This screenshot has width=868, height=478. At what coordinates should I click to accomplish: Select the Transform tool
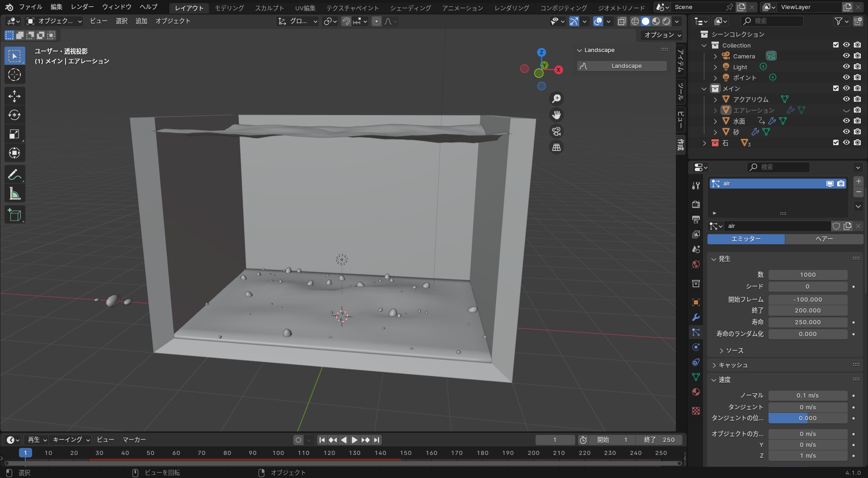coord(14,153)
